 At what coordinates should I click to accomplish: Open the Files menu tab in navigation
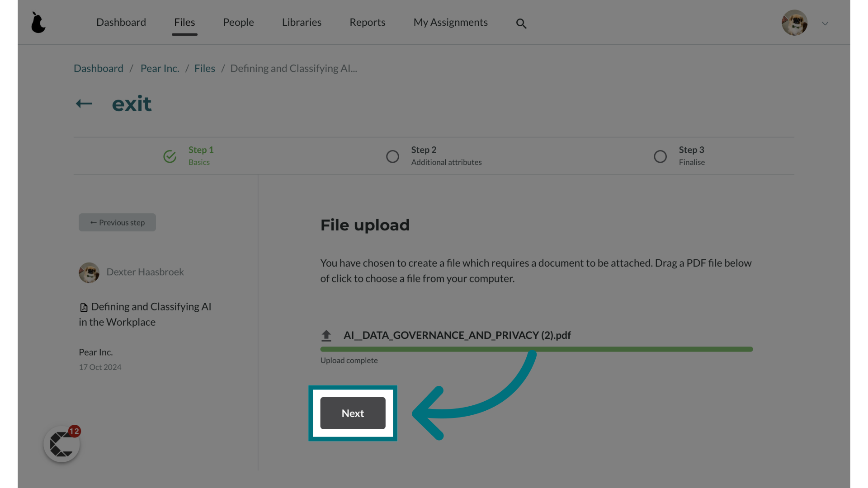tap(184, 22)
